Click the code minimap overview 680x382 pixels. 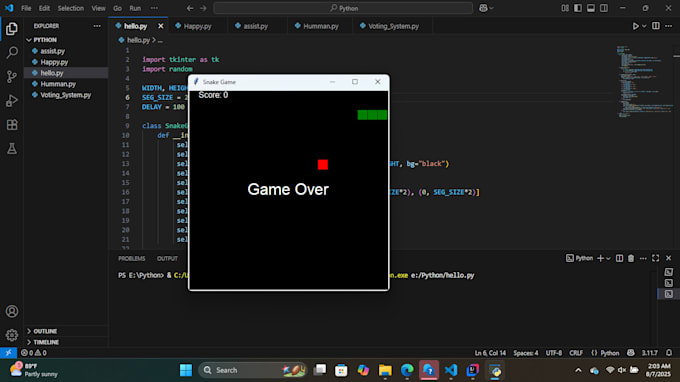pos(645,82)
